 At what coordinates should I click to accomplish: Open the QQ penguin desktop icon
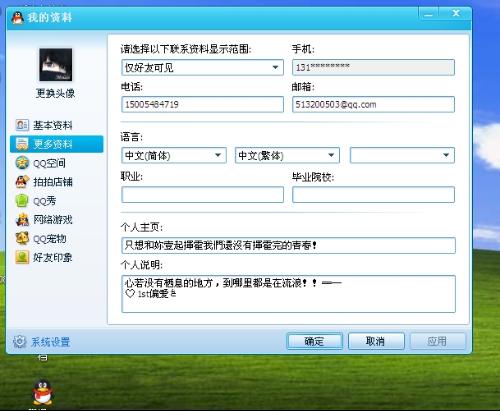(x=43, y=392)
